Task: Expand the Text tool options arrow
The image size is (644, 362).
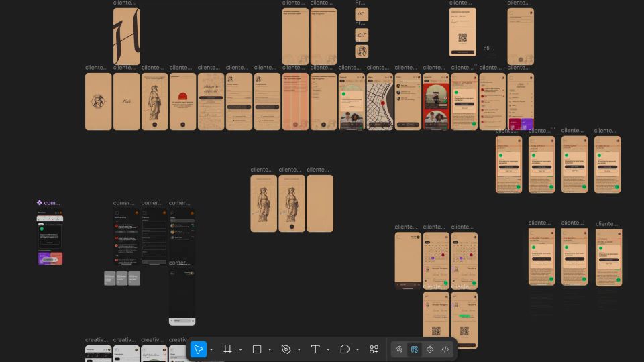Action: pyautogui.click(x=328, y=350)
